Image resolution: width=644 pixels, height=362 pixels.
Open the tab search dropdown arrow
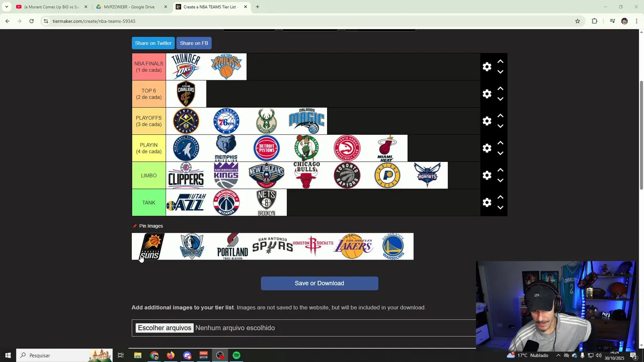pyautogui.click(x=7, y=7)
